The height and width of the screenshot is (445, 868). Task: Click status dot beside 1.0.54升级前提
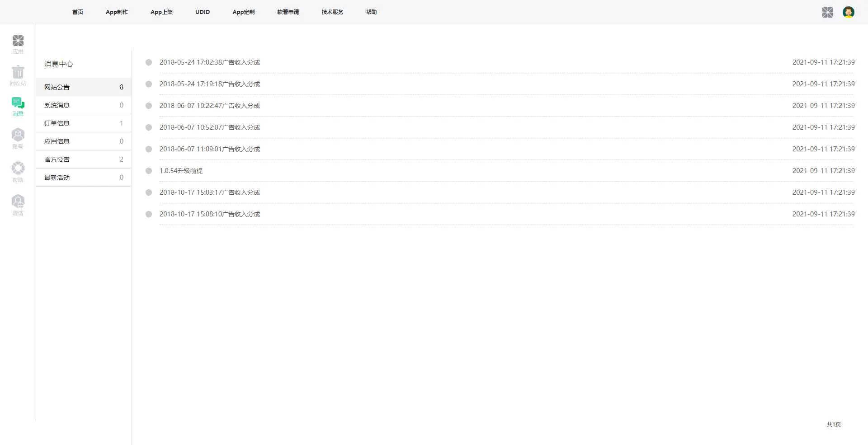point(148,171)
